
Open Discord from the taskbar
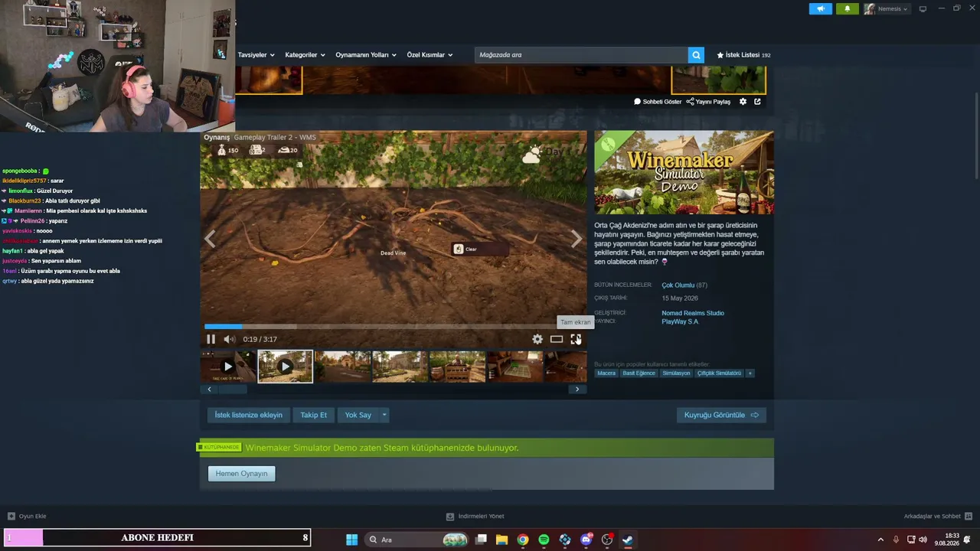(586, 540)
